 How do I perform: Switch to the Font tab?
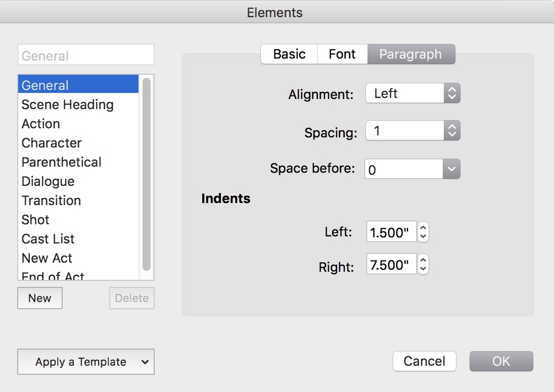[342, 54]
